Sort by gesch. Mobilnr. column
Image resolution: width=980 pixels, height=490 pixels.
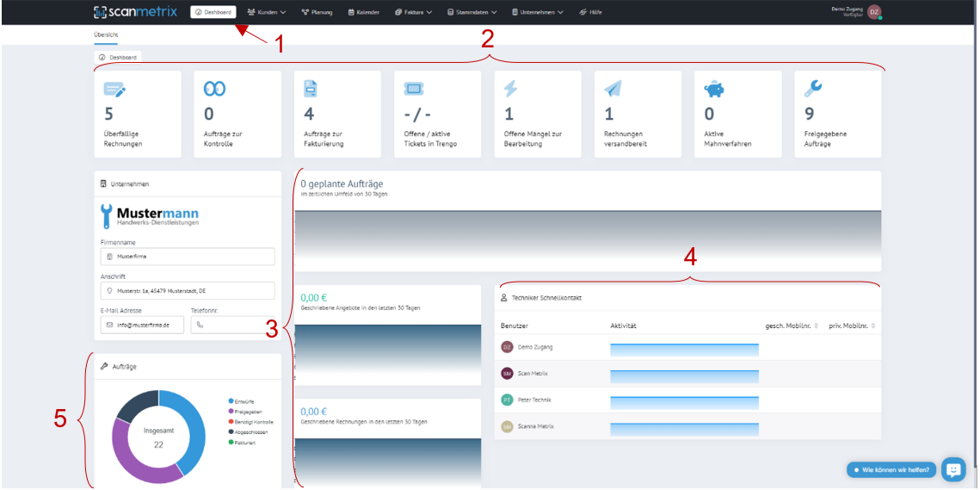pyautogui.click(x=792, y=326)
